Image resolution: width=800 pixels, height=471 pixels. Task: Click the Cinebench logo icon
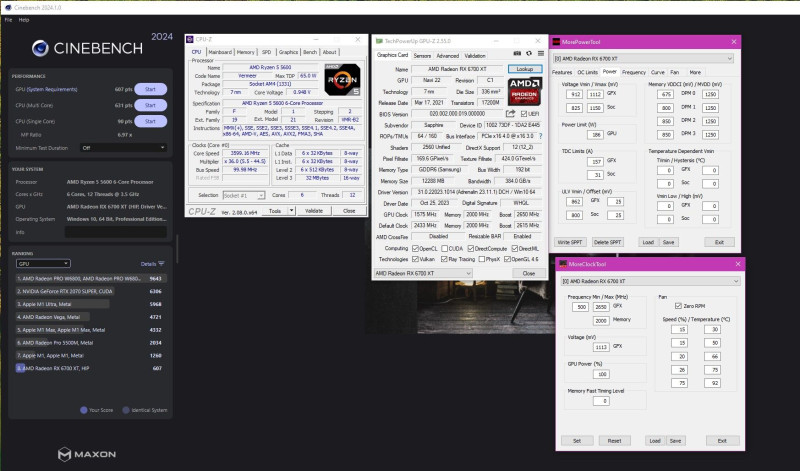pyautogui.click(x=40, y=48)
